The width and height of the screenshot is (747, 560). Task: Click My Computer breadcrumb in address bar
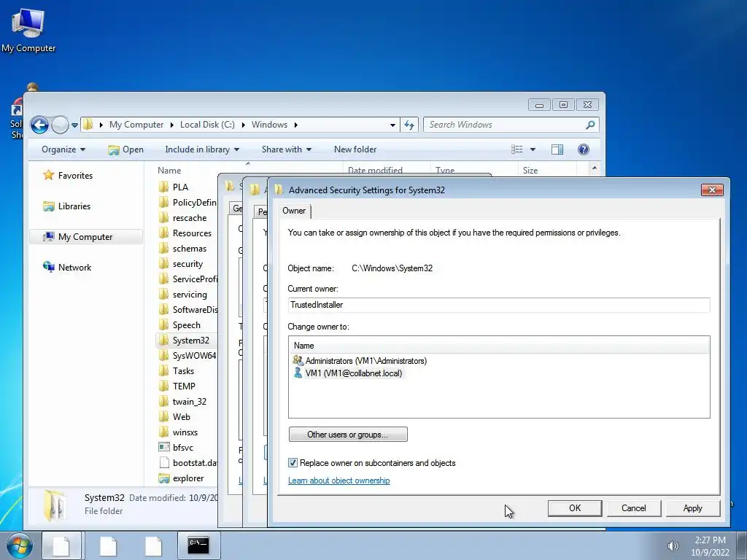click(x=136, y=125)
